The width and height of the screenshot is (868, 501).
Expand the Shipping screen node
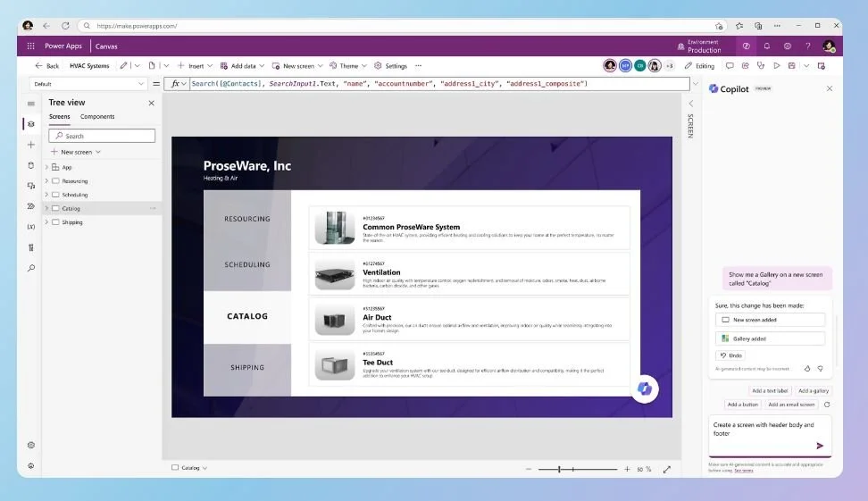click(46, 222)
